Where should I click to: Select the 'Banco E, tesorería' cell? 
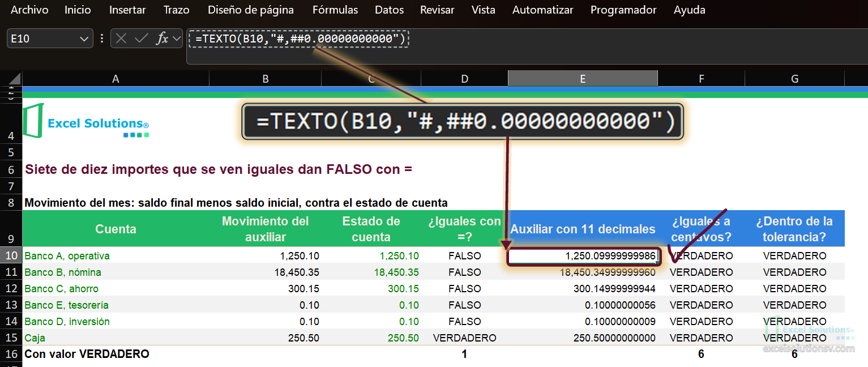[116, 305]
